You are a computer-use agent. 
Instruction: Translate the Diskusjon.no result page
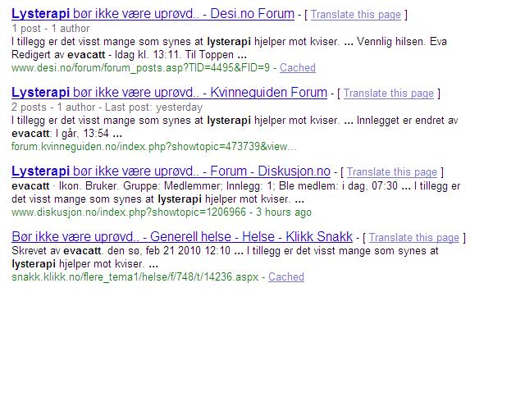coord(392,171)
